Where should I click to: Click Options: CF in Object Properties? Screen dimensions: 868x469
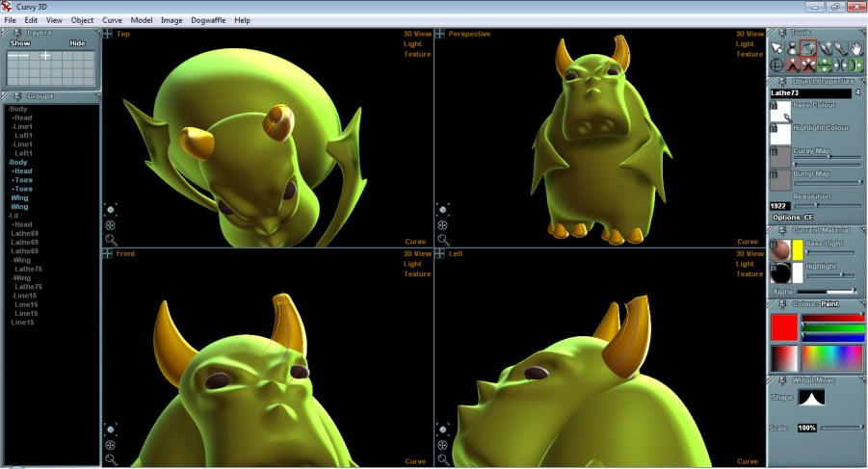pyautogui.click(x=793, y=218)
